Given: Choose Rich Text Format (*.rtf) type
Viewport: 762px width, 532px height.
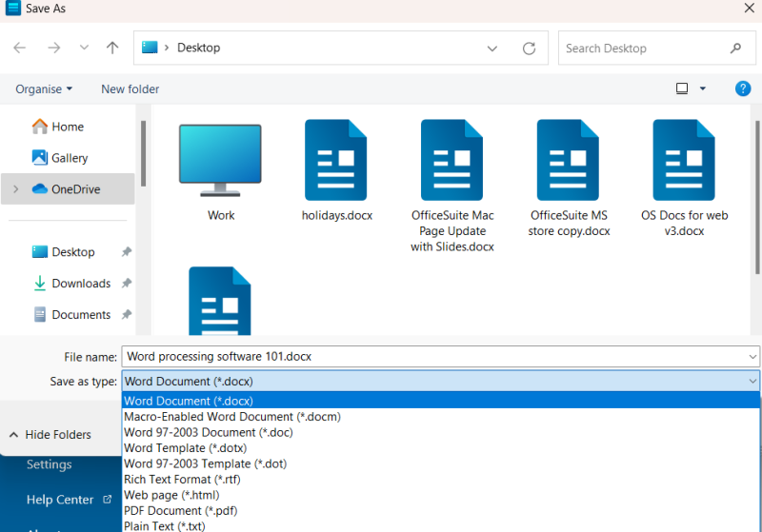Looking at the screenshot, I should (x=182, y=479).
